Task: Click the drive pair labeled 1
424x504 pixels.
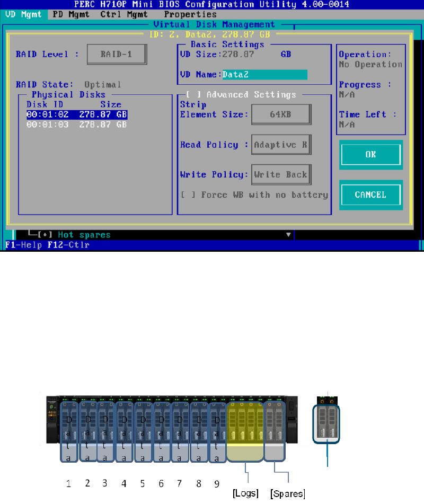Action: [x=69, y=432]
